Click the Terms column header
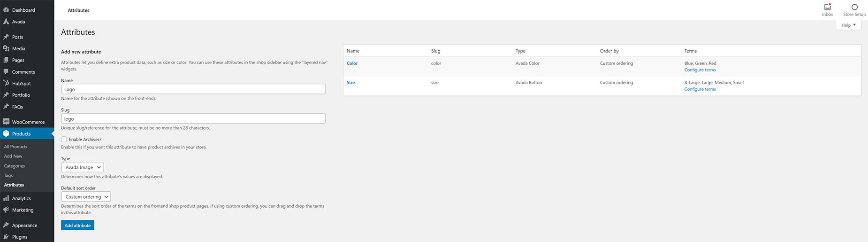Screen dimensions: 868x242 point(690,51)
